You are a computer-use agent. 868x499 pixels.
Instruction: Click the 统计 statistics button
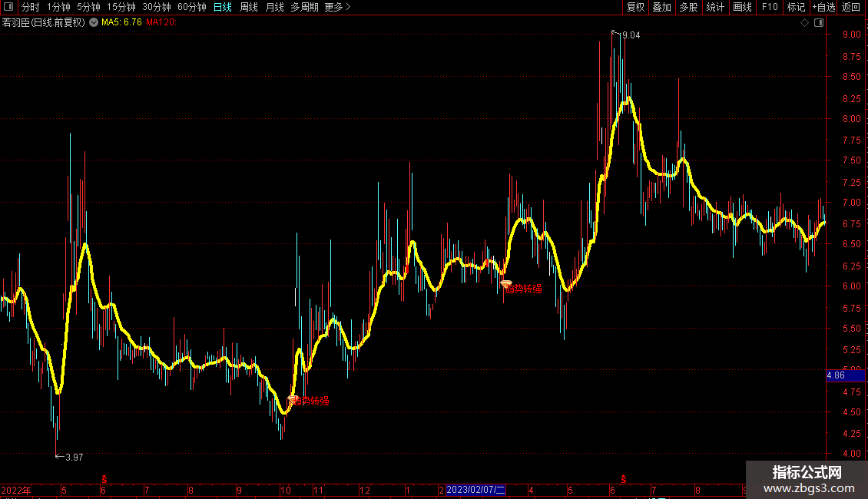click(714, 7)
